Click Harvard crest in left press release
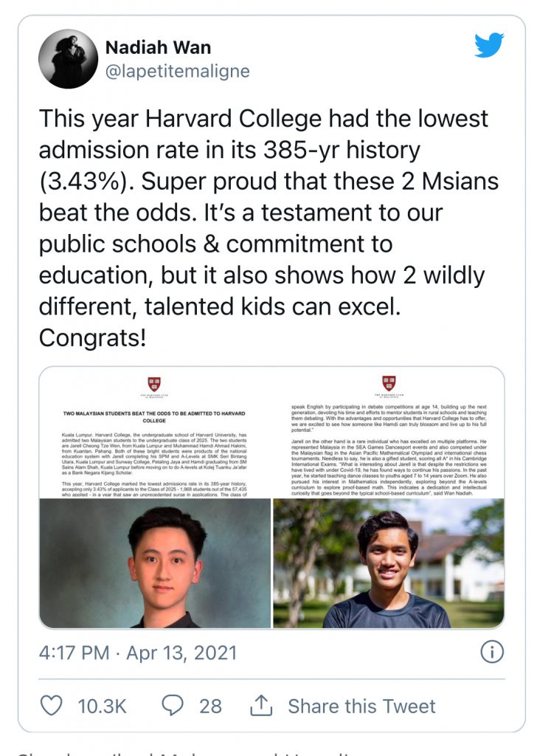Image resolution: width=537 pixels, height=756 pixels. click(x=155, y=384)
